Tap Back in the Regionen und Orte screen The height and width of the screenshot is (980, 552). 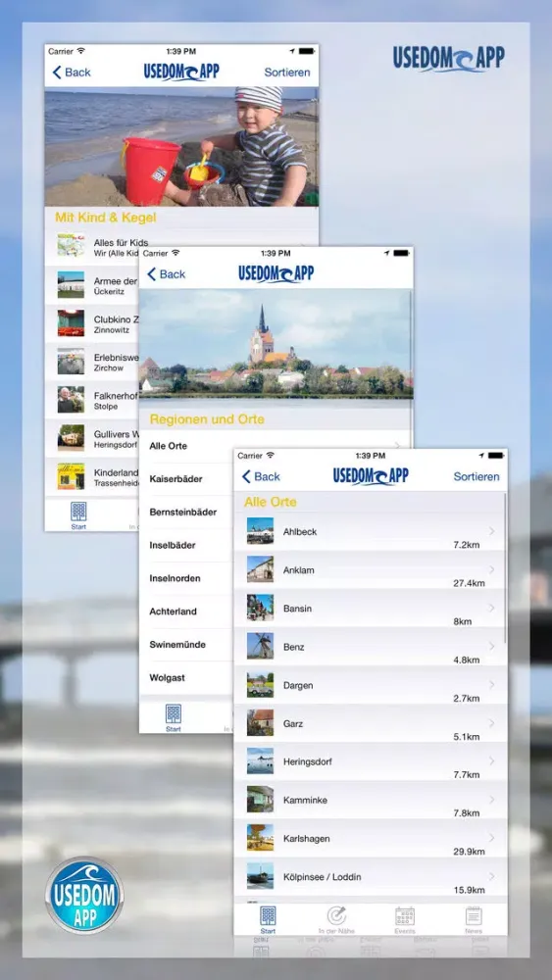(166, 274)
